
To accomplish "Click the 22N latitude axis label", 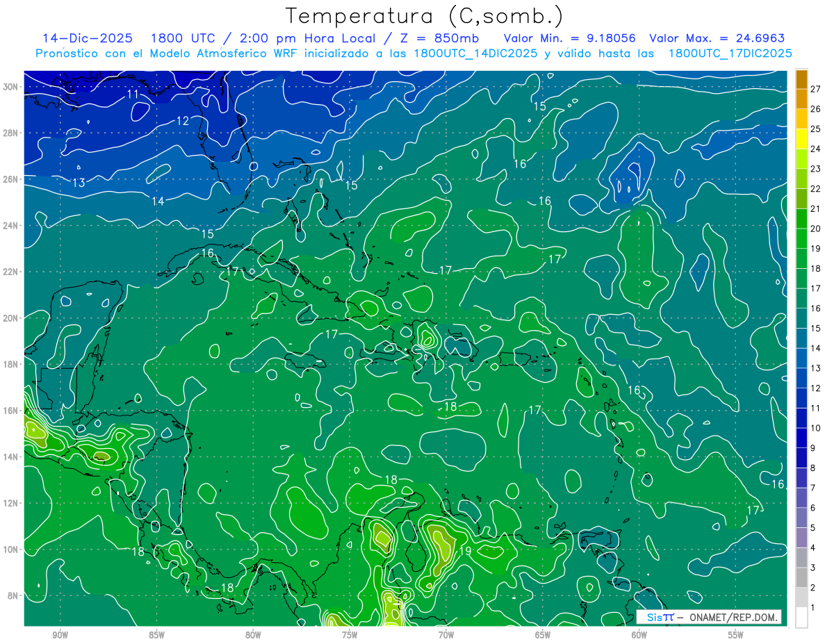I will point(12,272).
